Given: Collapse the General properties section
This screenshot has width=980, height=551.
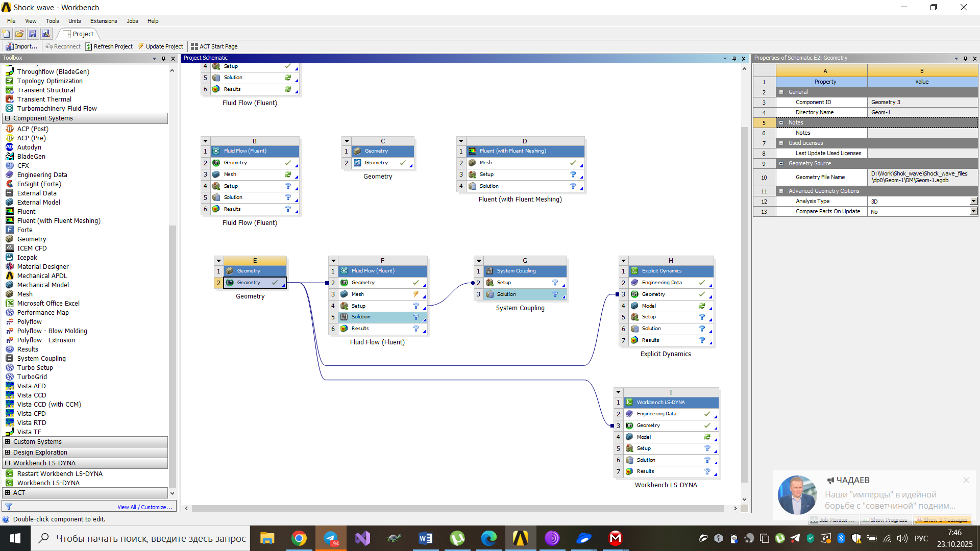Looking at the screenshot, I should 781,92.
